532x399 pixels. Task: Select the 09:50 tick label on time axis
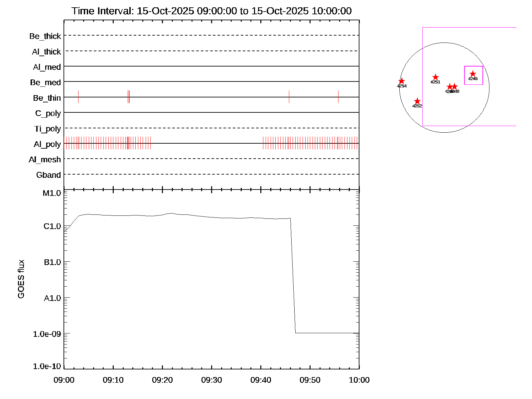point(310,380)
